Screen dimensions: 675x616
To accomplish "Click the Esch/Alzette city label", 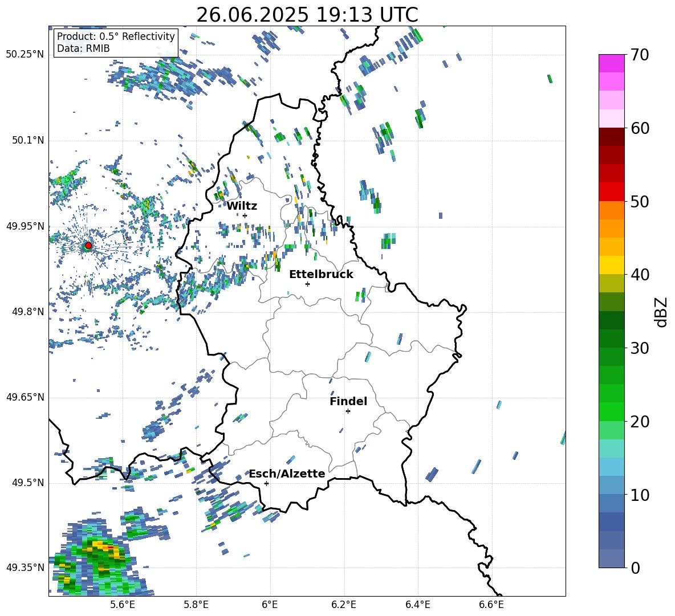I will (x=287, y=474).
